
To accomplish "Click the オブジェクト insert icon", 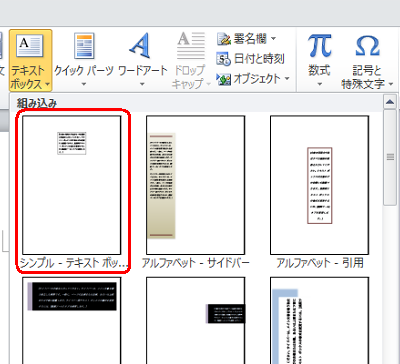I will tap(223, 79).
